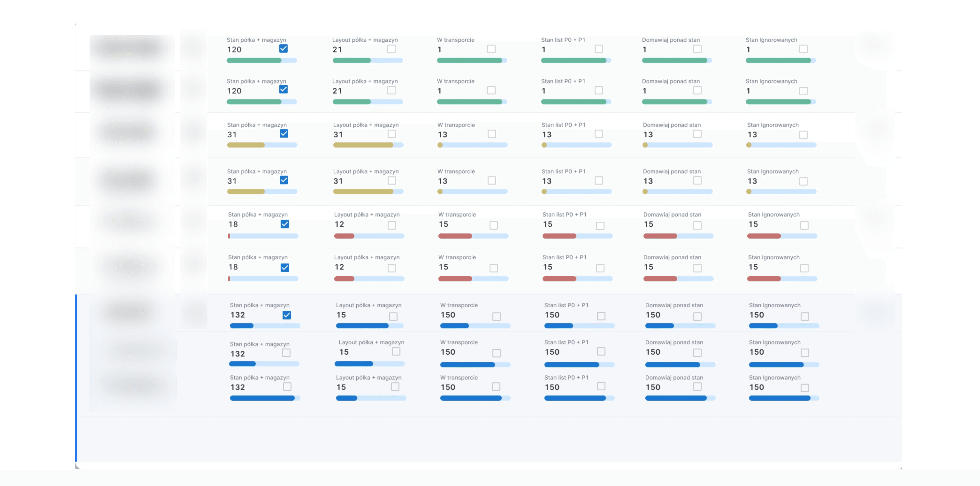Screen dimensions: 980x486
Task: Select Layout value 21 in second green row
Action: [337, 91]
